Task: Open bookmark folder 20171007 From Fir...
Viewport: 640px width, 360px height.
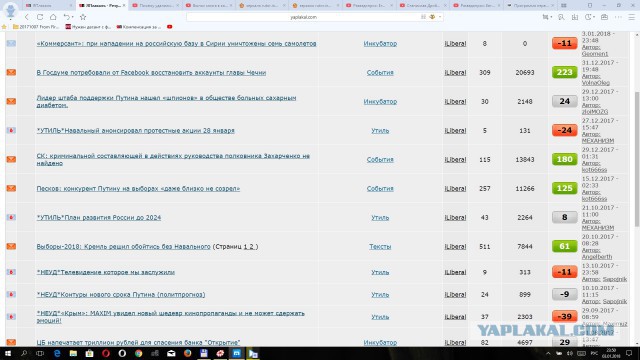Action: [x=36, y=27]
